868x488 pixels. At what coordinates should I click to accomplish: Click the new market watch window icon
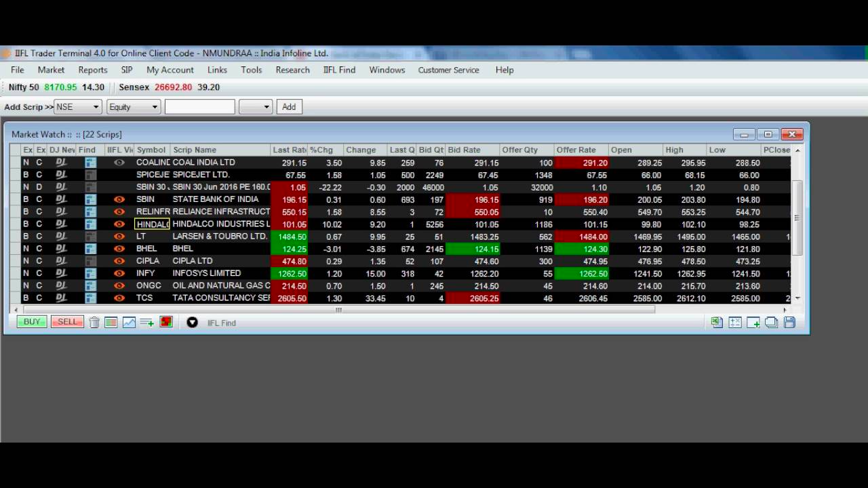click(x=753, y=323)
